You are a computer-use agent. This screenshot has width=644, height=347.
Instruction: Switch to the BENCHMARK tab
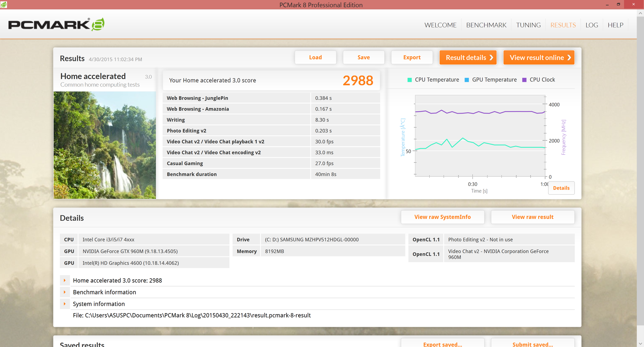tap(486, 25)
